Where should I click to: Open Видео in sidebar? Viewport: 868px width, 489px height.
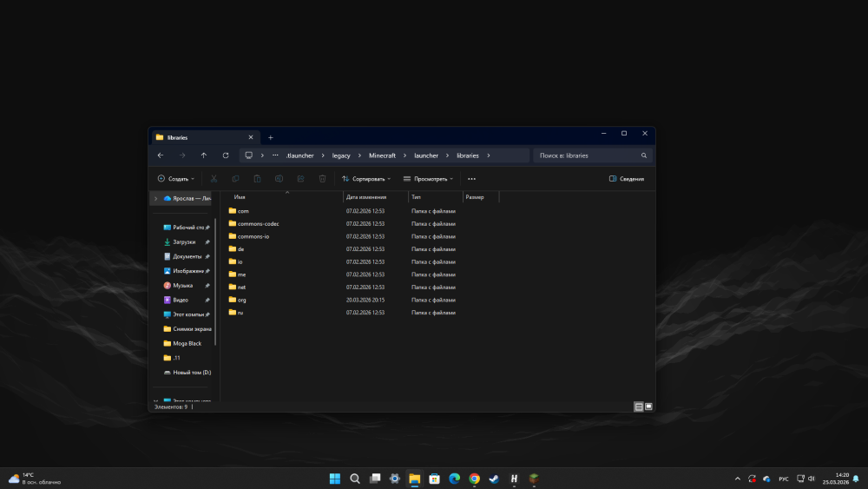pos(181,301)
